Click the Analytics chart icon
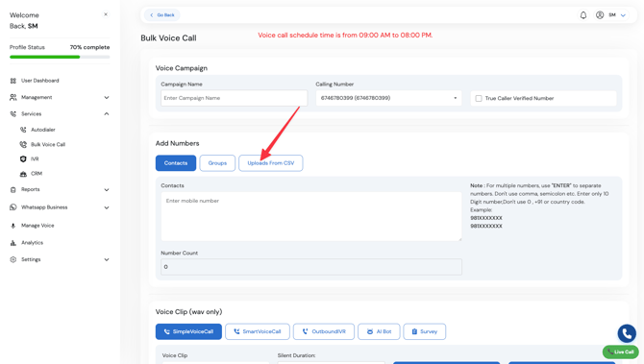The image size is (644, 364). click(13, 243)
